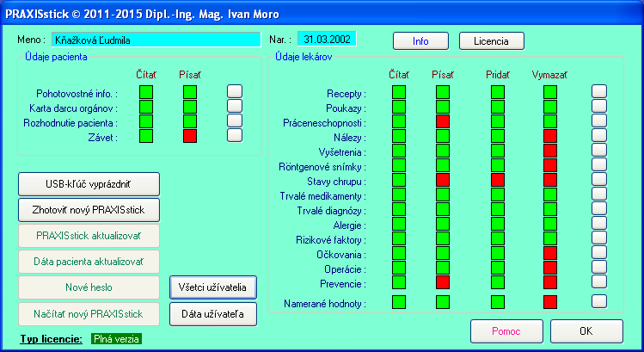Toggle Pridať permission for Rizikové faktory
Viewport: 644px width, 352px height.
point(497,238)
